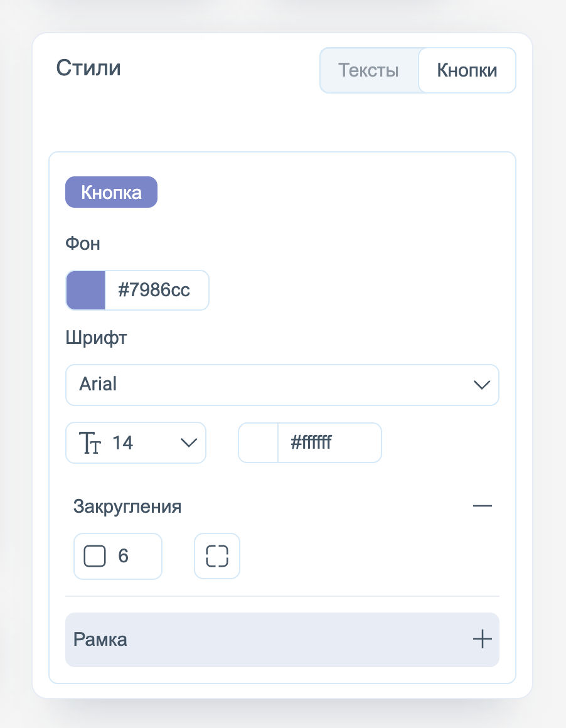This screenshot has width=566, height=728.
Task: Switch to the Тексты tab
Action: tap(369, 70)
